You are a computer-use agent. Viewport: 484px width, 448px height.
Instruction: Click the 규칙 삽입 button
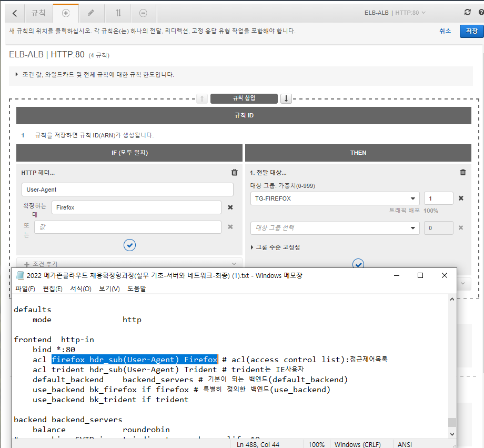pos(244,98)
